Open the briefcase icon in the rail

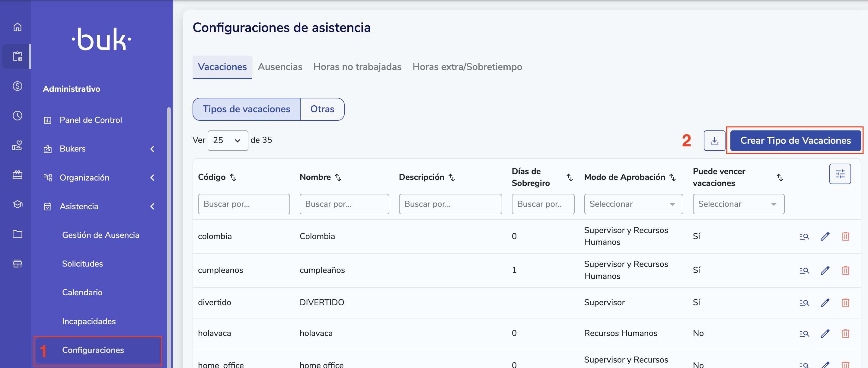point(18,174)
